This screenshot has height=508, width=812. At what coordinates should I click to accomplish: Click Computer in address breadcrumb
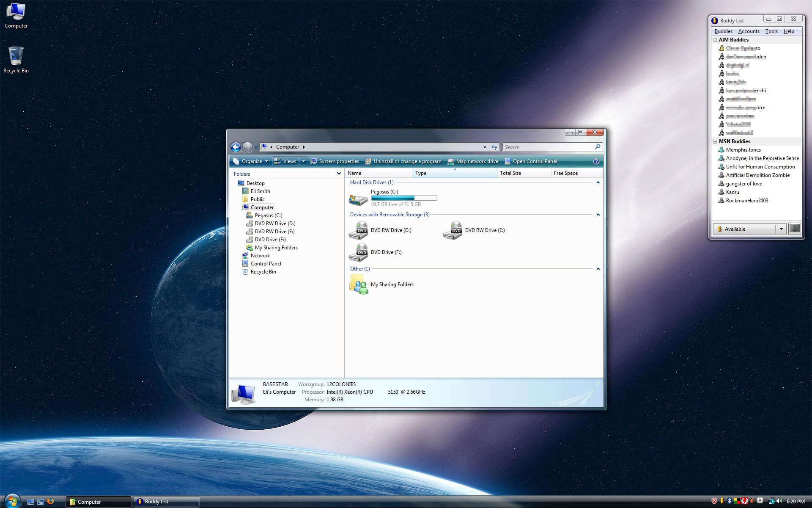coord(288,147)
